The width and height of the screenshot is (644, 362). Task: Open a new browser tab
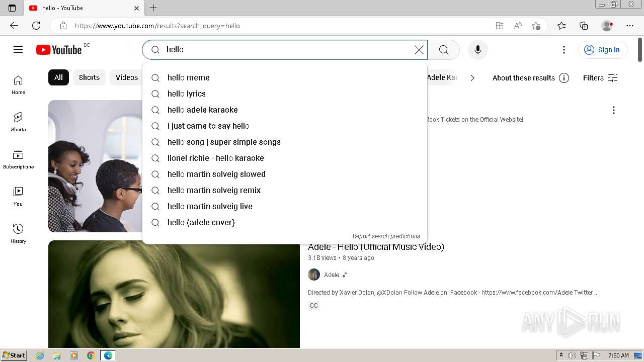[x=153, y=8]
